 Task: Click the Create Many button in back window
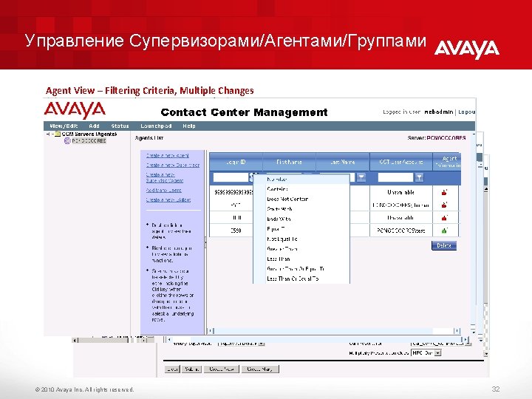coord(260,369)
